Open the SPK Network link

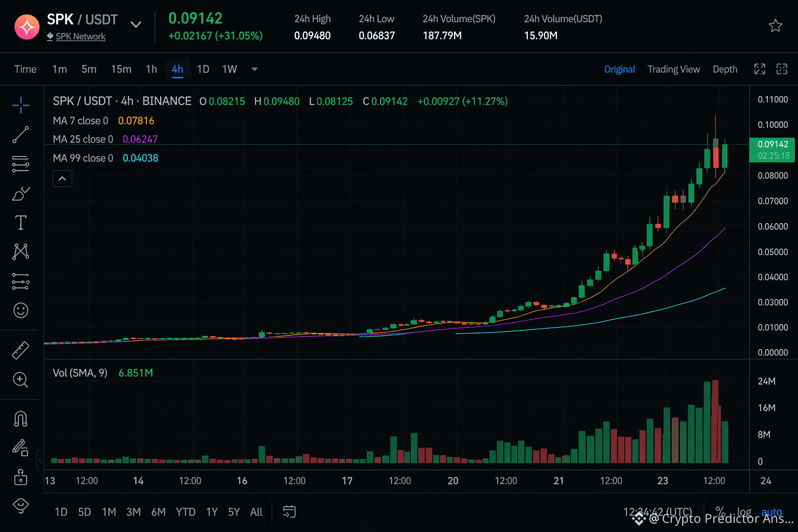tap(81, 36)
